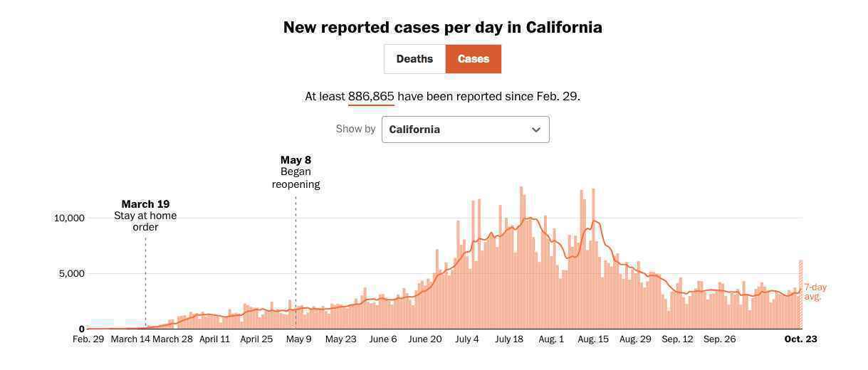Select the Cases toggle button
The height and width of the screenshot is (370, 868).
pyautogui.click(x=474, y=59)
